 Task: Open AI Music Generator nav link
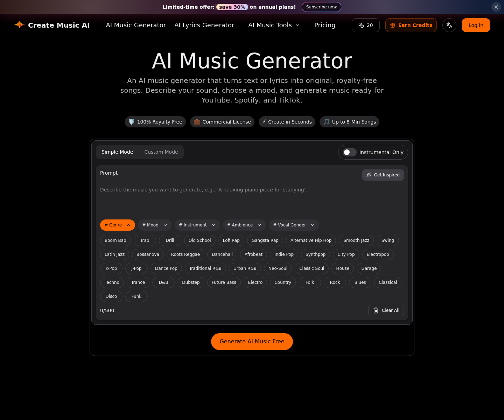(x=136, y=25)
